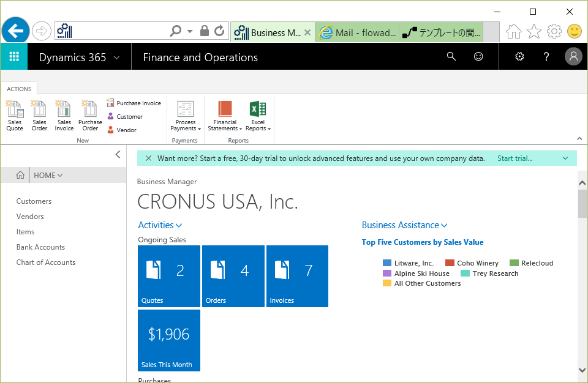
Task: Click the Home house icon in navigation pane
Action: tap(20, 175)
